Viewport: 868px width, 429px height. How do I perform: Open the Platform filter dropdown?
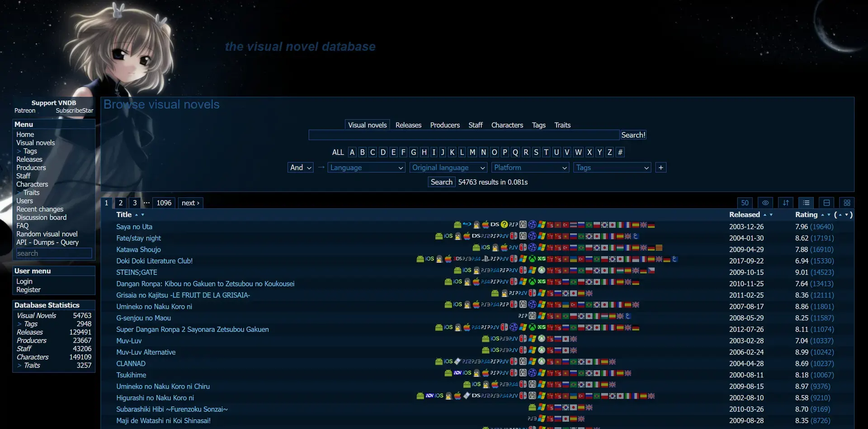[530, 167]
